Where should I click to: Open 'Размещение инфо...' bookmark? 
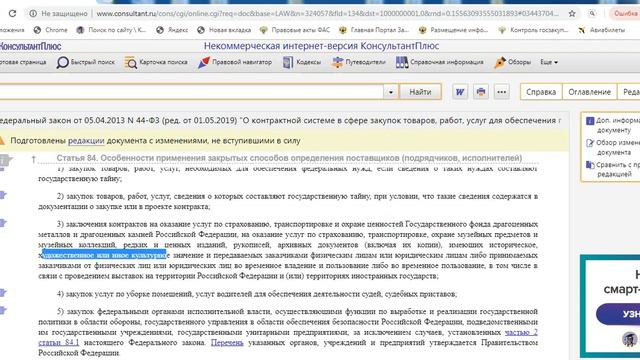click(453, 30)
